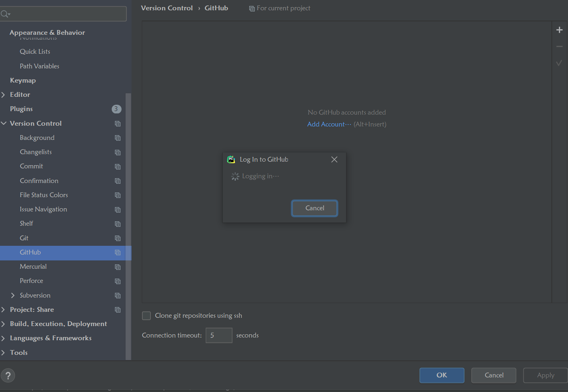This screenshot has width=568, height=392.
Task: Click the Apply button
Action: coord(545,375)
